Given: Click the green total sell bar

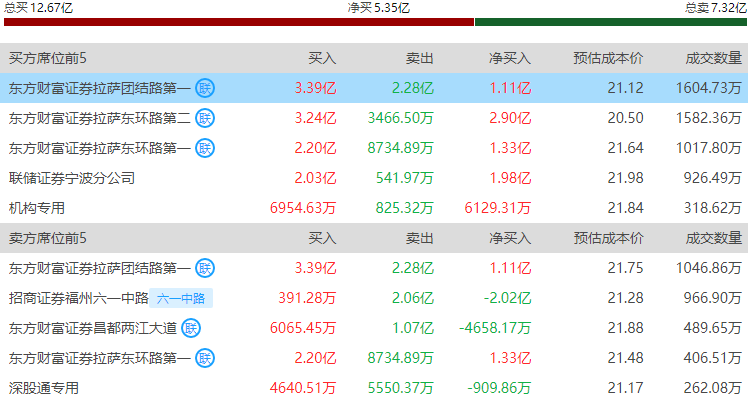Looking at the screenshot, I should coord(611,22).
